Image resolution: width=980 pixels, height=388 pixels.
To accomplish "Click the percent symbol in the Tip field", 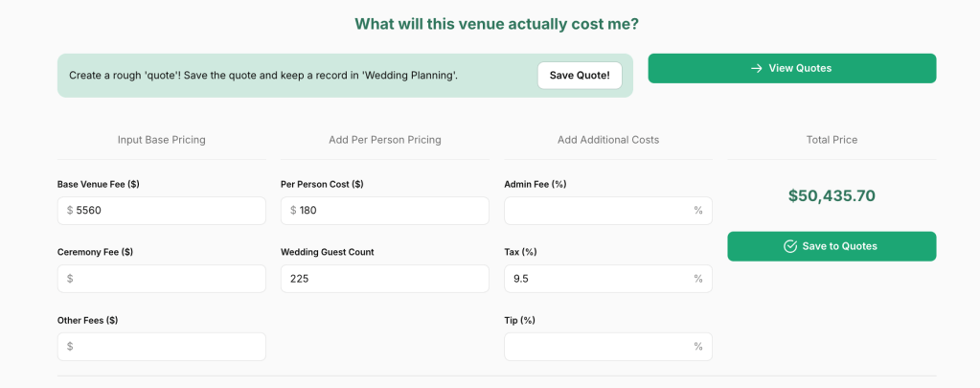I will pyautogui.click(x=698, y=347).
